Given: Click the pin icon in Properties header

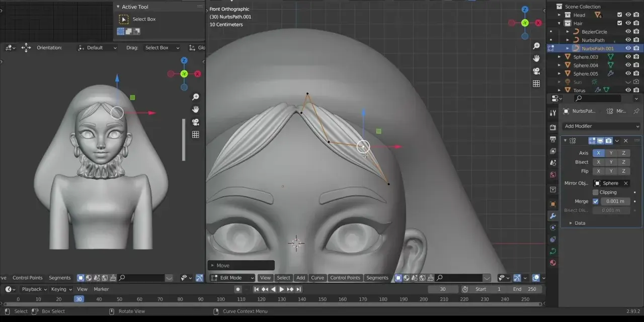Looking at the screenshot, I should point(636,111).
